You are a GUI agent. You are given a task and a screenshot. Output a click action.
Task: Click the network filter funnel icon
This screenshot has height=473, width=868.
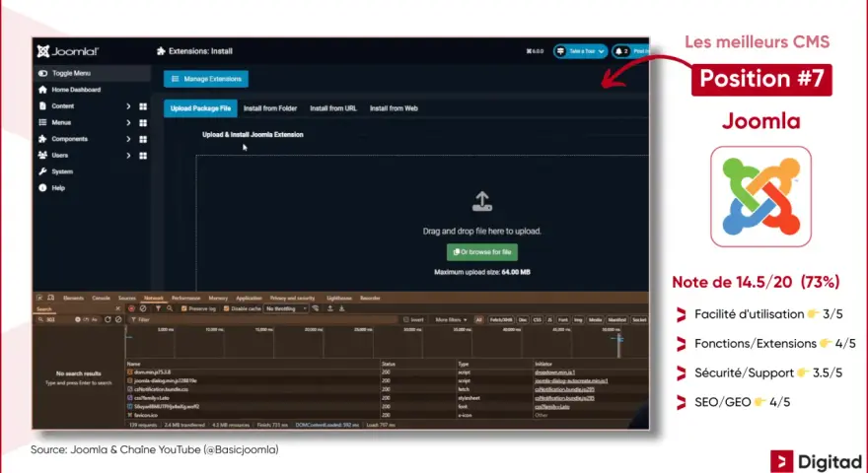(x=159, y=308)
